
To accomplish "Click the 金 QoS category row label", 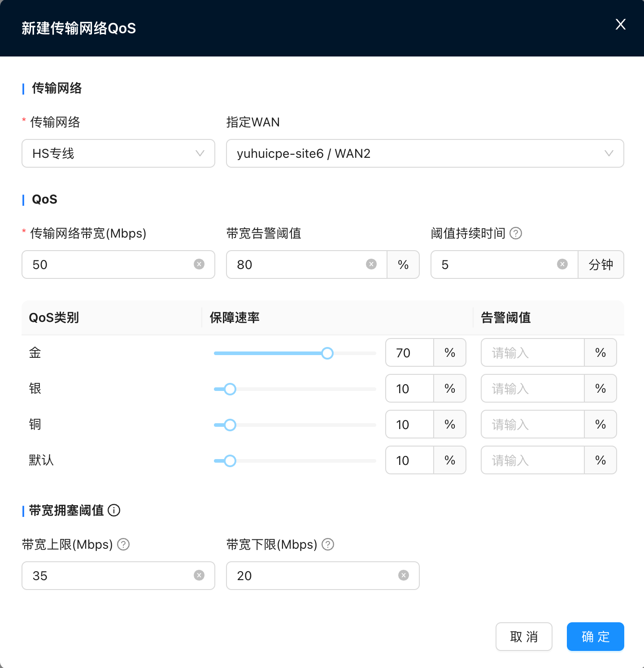I will 35,353.
